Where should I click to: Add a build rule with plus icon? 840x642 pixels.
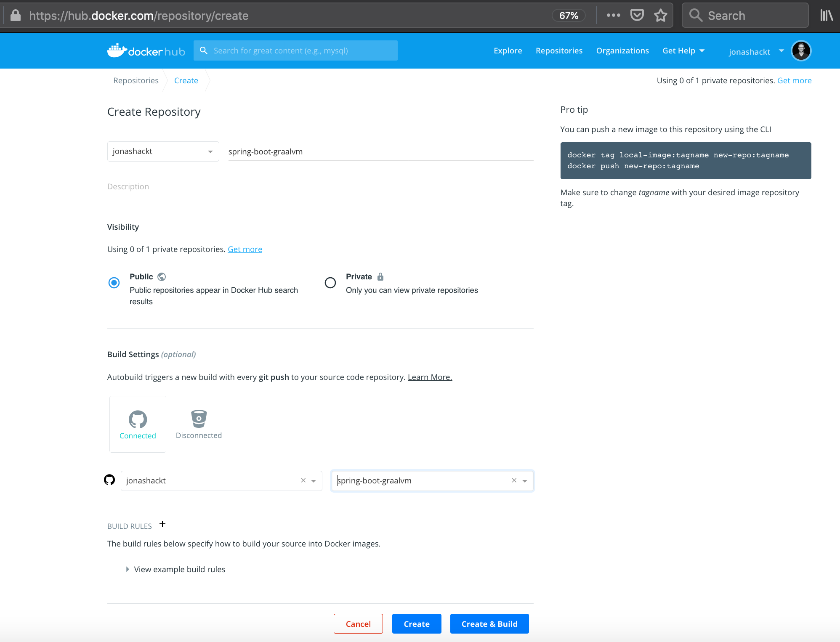coord(162,524)
